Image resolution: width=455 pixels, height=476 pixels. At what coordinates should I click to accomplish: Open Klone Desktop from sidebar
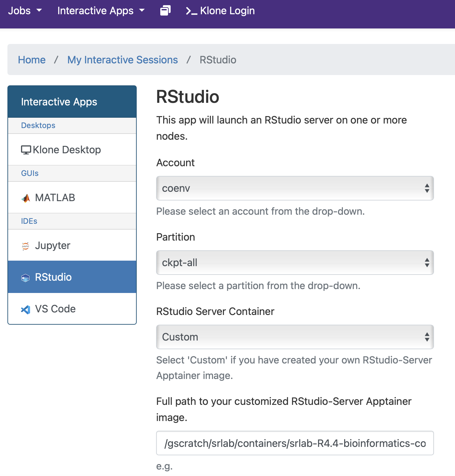(72, 149)
